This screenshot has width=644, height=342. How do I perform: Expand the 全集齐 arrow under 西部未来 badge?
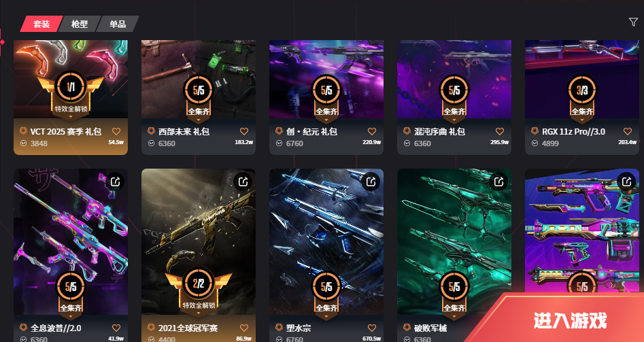[x=199, y=120]
